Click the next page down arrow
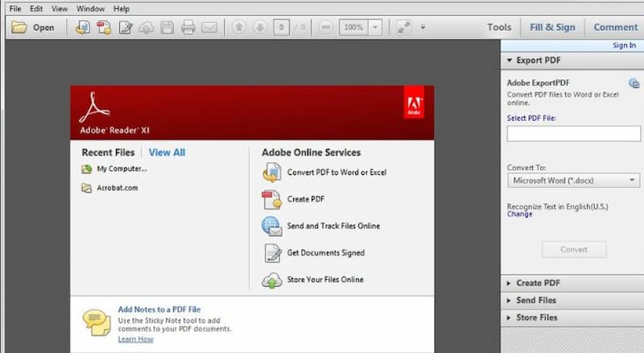 click(x=260, y=27)
